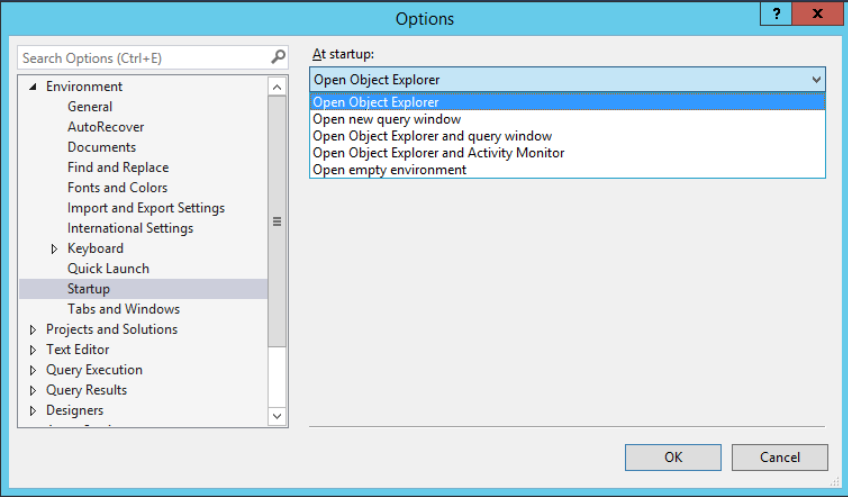The height and width of the screenshot is (497, 848).
Task: Choose Open Object Explorer and query window
Action: pyautogui.click(x=432, y=136)
